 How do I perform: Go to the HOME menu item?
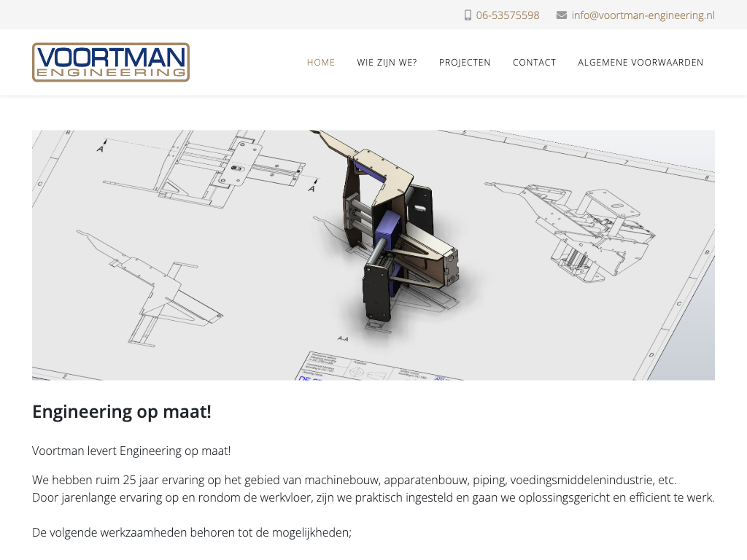pyautogui.click(x=321, y=63)
